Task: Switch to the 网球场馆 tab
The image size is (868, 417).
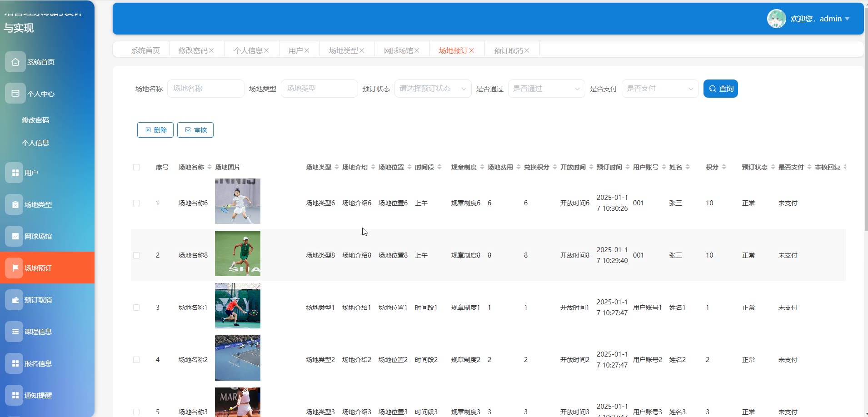Action: (398, 50)
